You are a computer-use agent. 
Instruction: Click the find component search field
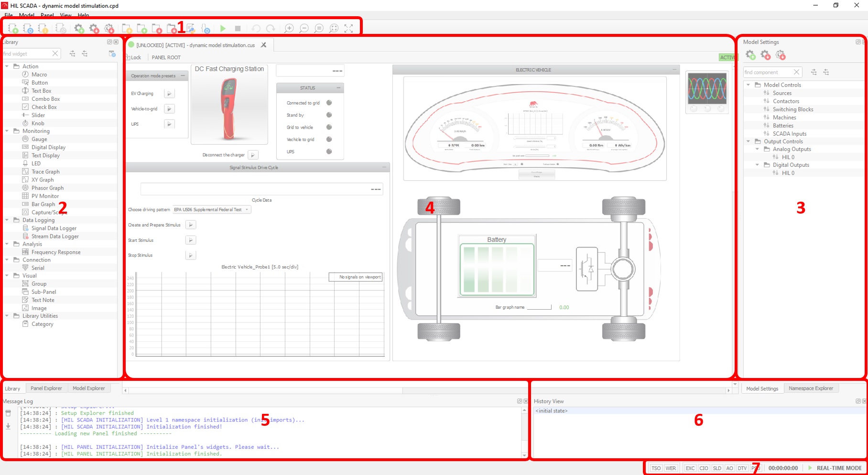[x=768, y=72]
